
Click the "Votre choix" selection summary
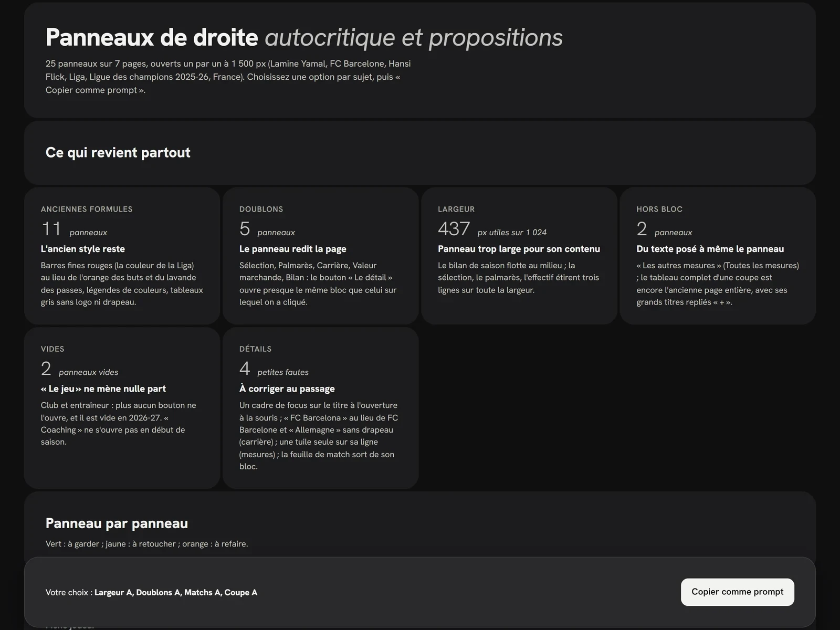click(151, 592)
